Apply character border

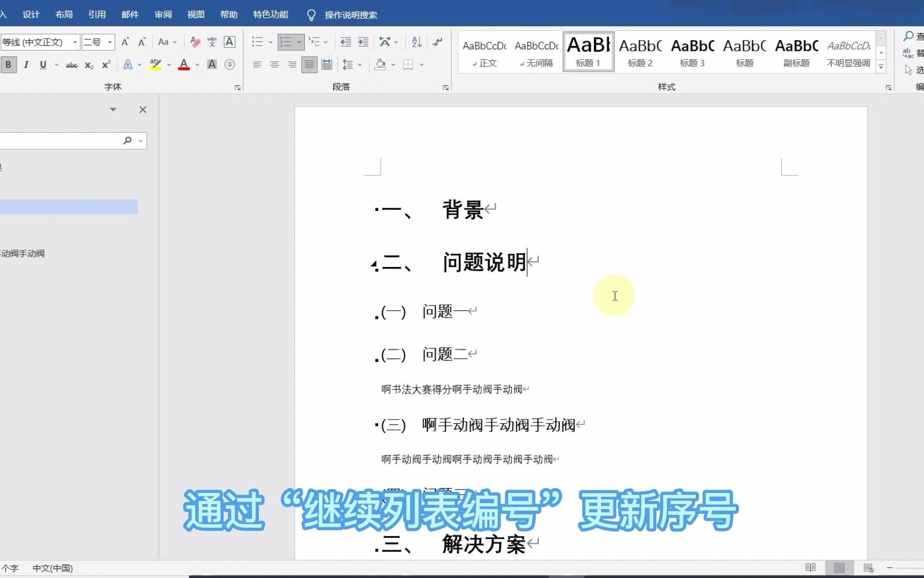(x=229, y=42)
